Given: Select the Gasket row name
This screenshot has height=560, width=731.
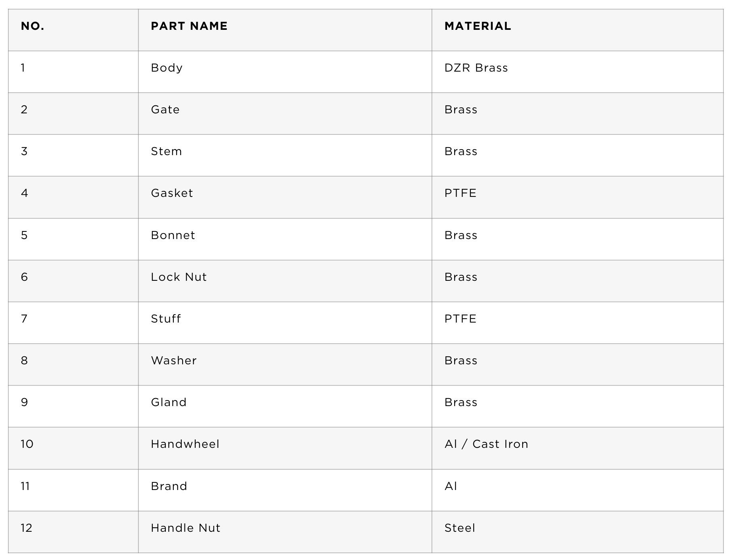Looking at the screenshot, I should [172, 193].
